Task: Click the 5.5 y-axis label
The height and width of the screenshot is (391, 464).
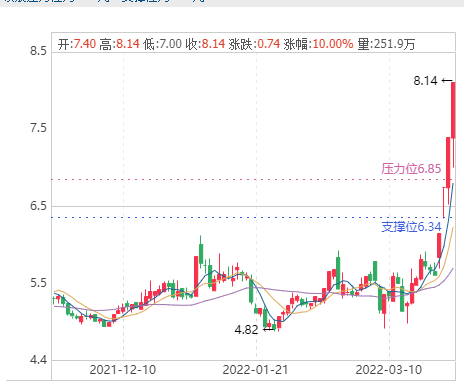Action: point(38,283)
